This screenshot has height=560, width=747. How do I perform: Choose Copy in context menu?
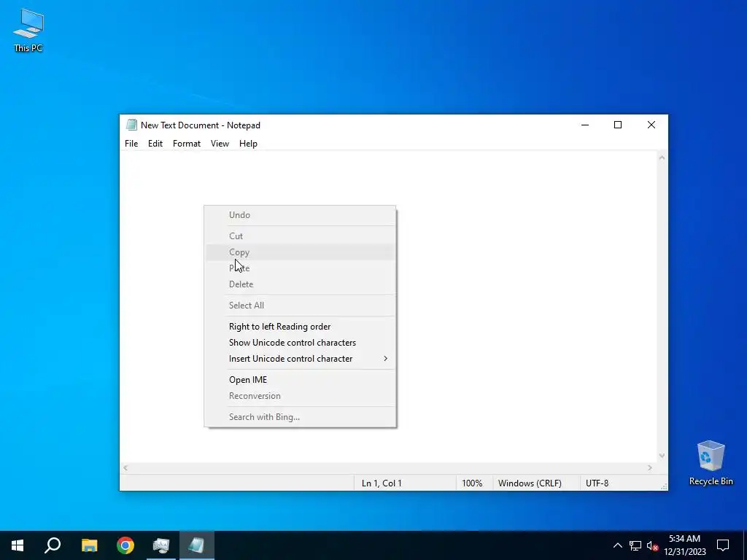point(300,252)
